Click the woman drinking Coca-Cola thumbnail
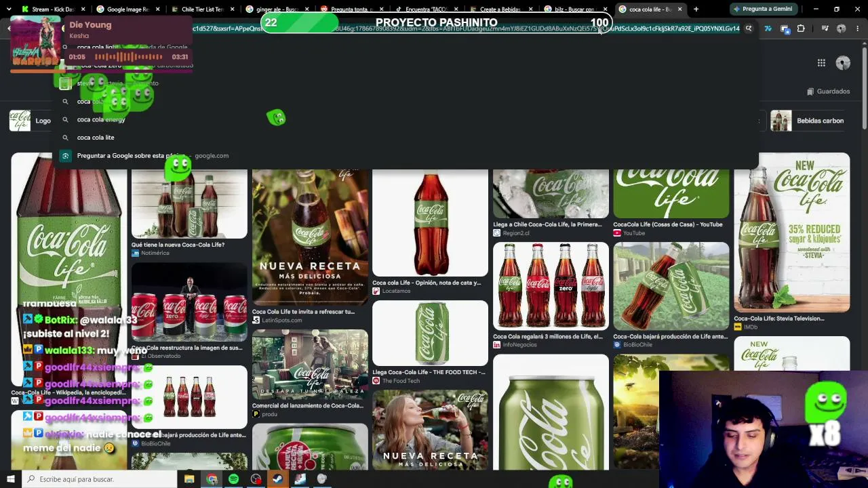 (430, 430)
